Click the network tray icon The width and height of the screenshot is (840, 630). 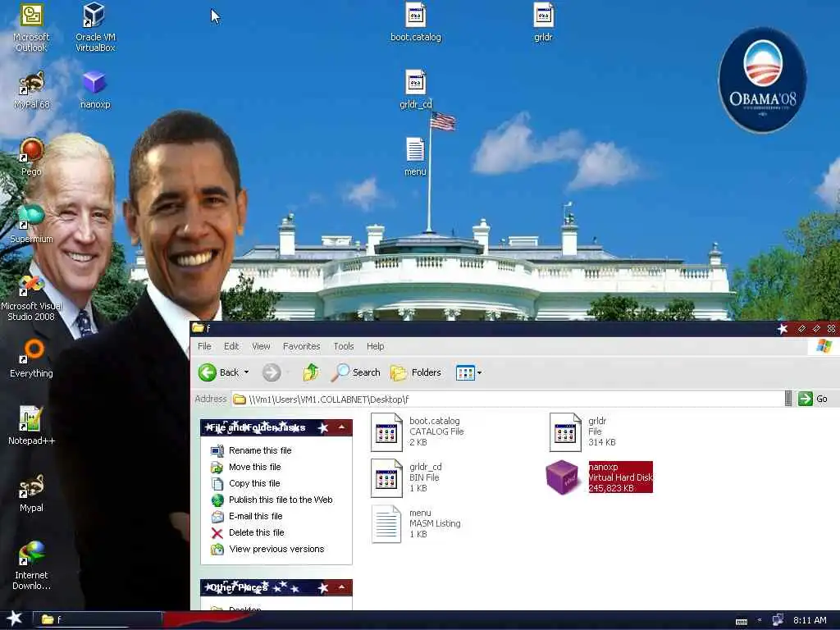[x=778, y=620]
